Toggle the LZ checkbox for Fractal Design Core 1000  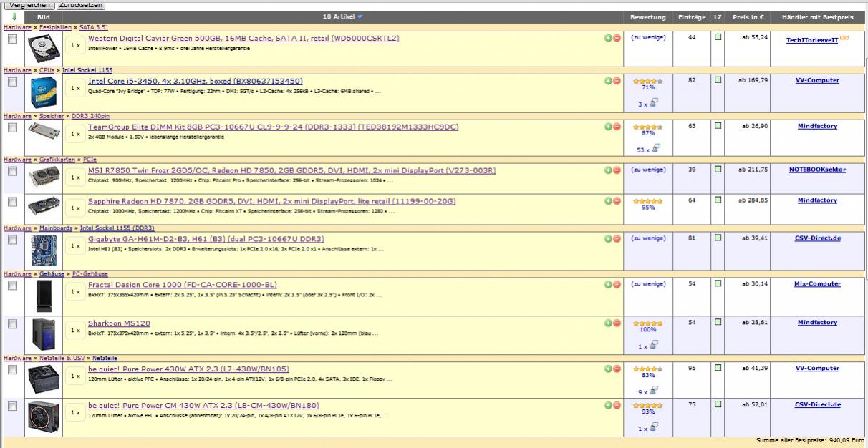tap(718, 284)
